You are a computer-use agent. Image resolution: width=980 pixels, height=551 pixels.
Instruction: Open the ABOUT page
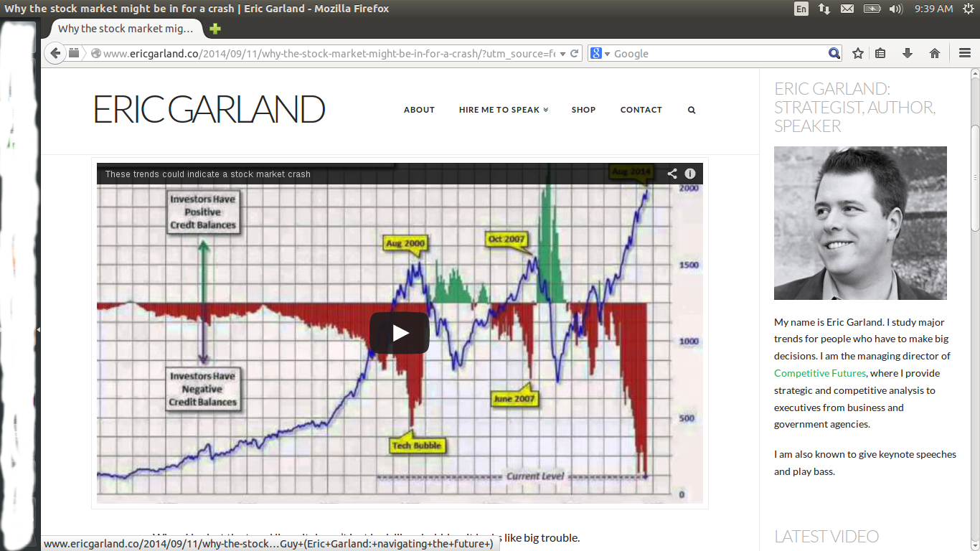(419, 110)
